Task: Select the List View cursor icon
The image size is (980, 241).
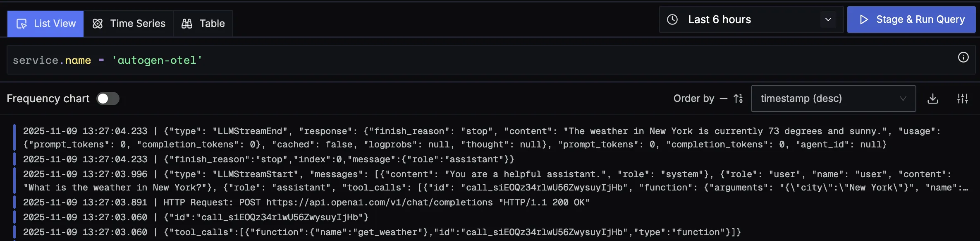Action: tap(23, 24)
